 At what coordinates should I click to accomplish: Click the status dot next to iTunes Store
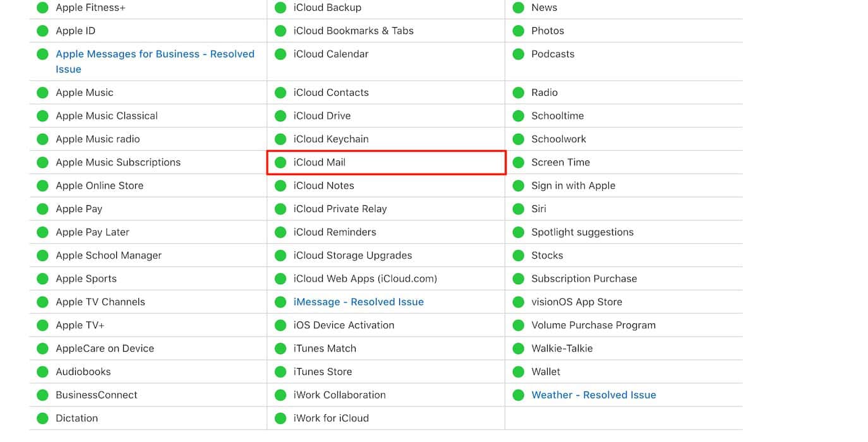(280, 372)
